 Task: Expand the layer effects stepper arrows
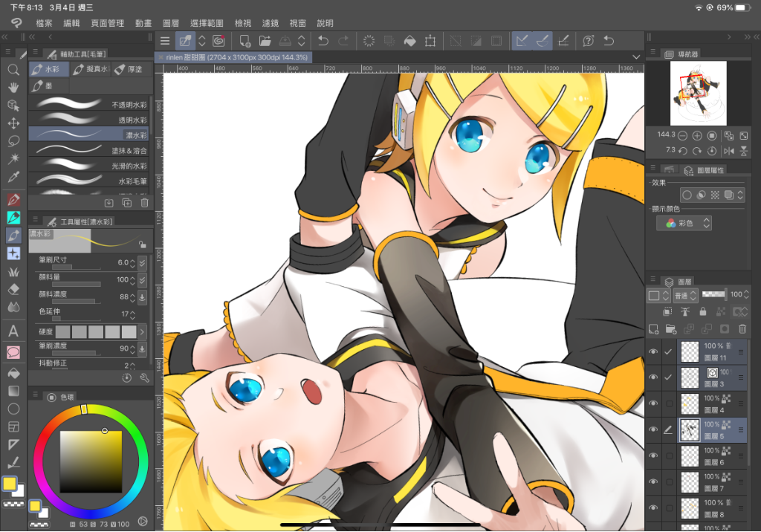[x=740, y=195]
